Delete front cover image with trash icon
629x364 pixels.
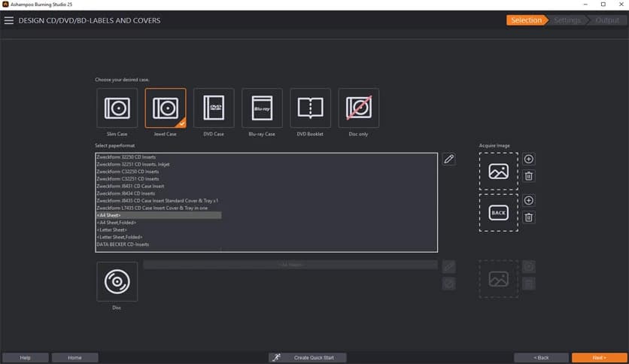click(529, 176)
